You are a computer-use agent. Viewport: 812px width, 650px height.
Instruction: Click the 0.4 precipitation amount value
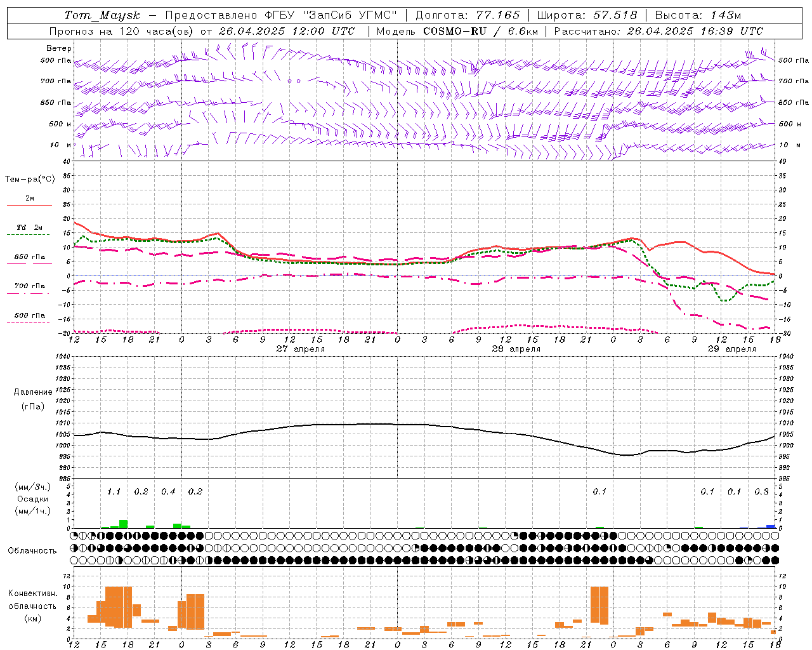pos(168,491)
